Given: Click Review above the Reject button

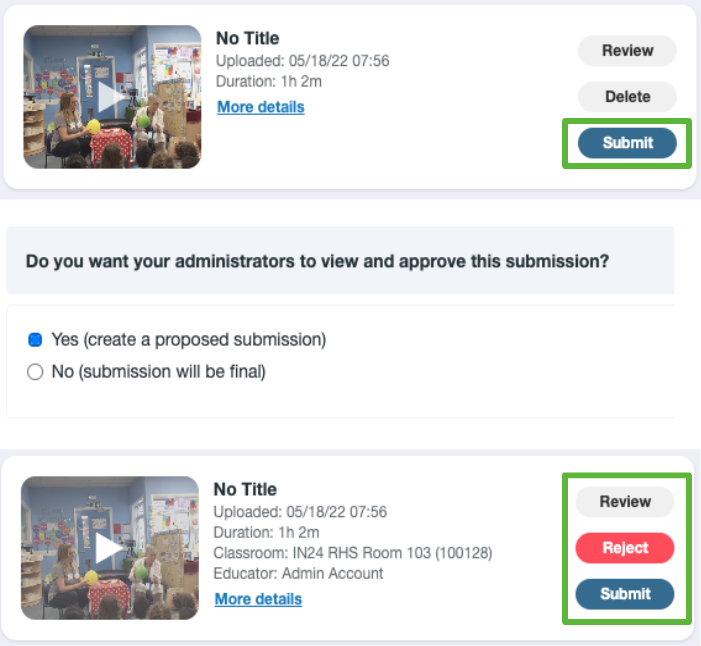Looking at the screenshot, I should tap(625, 502).
